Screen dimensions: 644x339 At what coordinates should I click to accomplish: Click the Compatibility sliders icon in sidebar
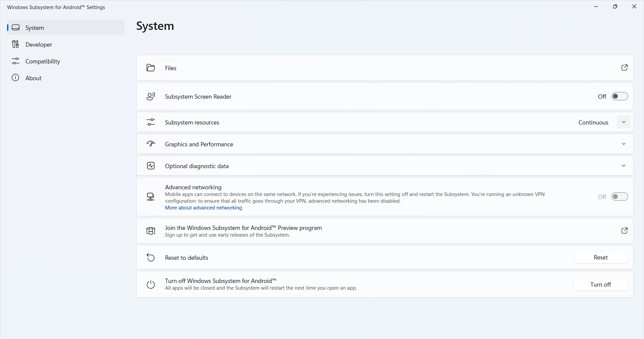[15, 61]
